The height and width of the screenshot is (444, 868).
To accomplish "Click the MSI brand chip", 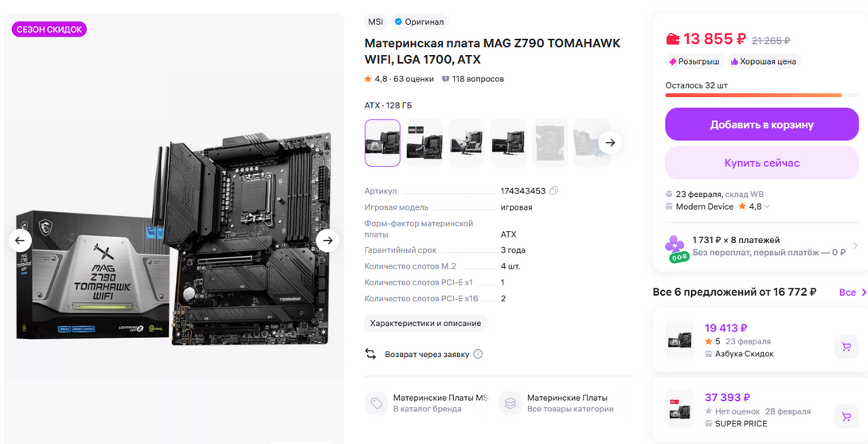I will 375,22.
